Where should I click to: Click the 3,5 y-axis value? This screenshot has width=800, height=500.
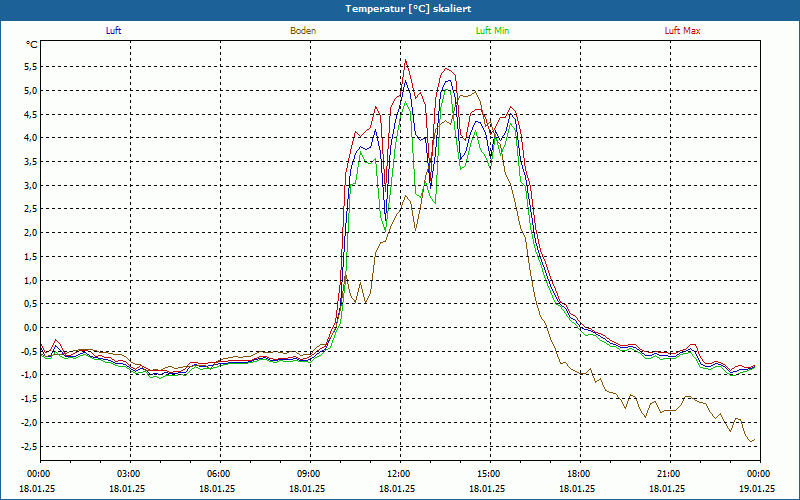pos(30,162)
